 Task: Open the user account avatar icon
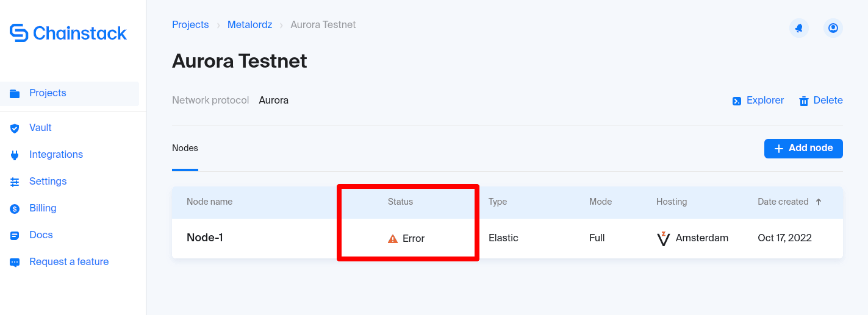pos(833,28)
